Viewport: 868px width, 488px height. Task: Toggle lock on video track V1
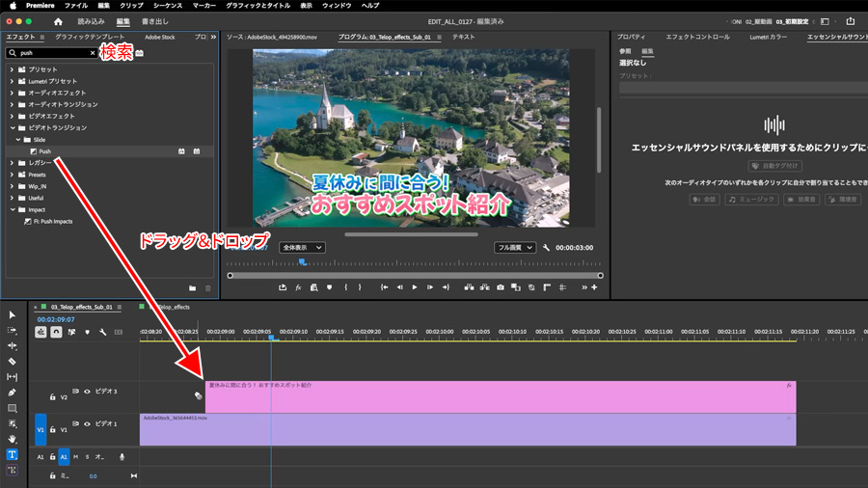(53, 429)
